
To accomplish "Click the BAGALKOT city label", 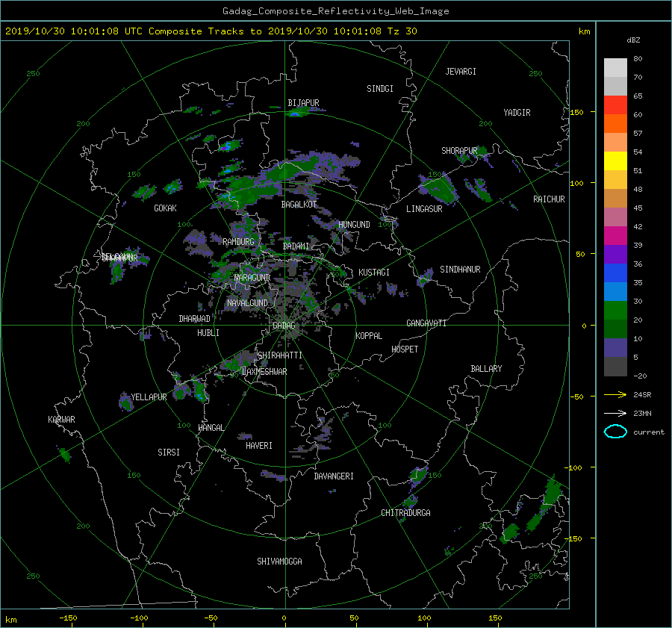I will [x=299, y=205].
